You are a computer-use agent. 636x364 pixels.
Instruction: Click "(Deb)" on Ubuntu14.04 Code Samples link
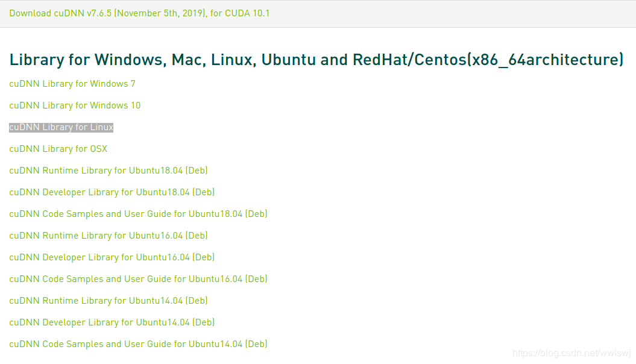256,344
